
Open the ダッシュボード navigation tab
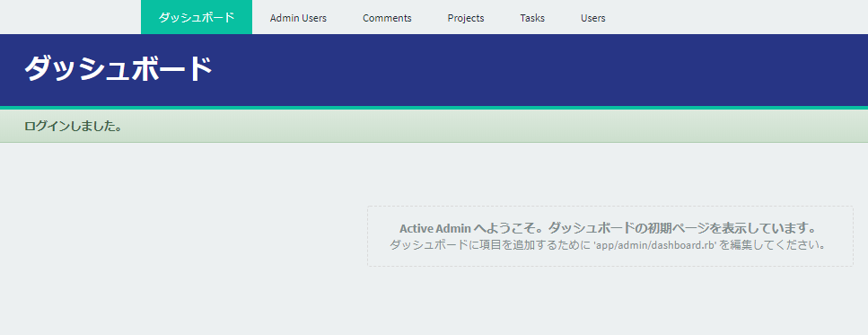tap(197, 17)
